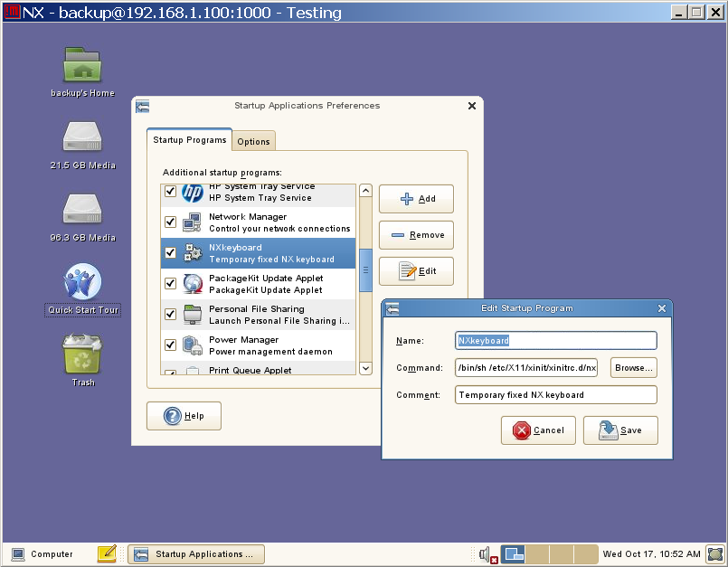The width and height of the screenshot is (728, 567).
Task: Click the Power Manager icon in list
Action: (x=193, y=345)
